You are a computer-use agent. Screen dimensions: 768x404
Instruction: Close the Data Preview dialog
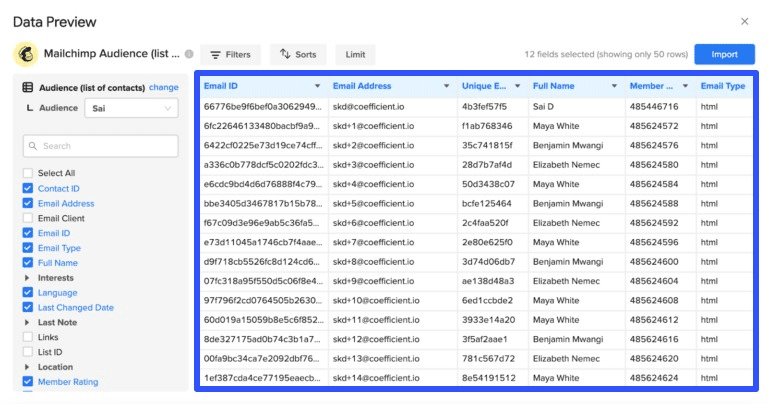[744, 22]
